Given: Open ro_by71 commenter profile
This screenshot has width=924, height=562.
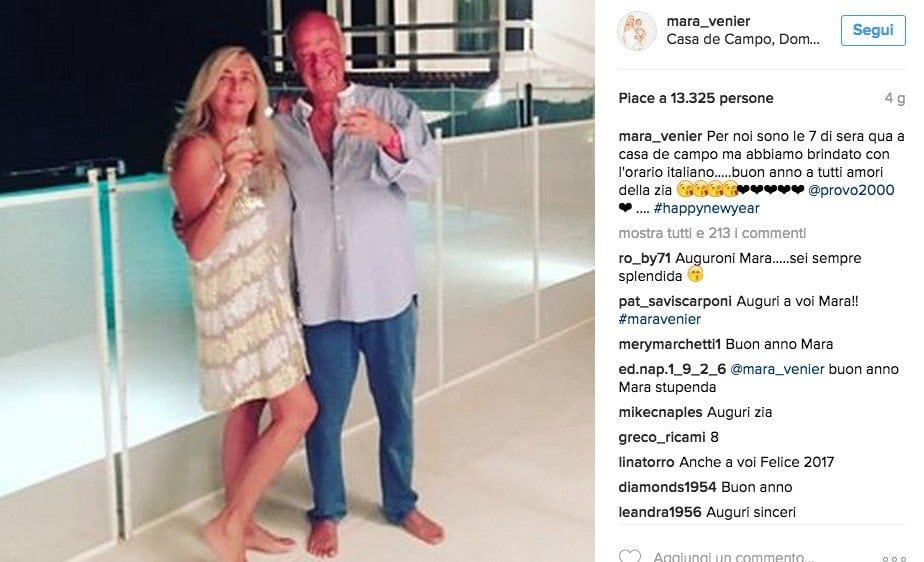Looking at the screenshot, I should (644, 259).
